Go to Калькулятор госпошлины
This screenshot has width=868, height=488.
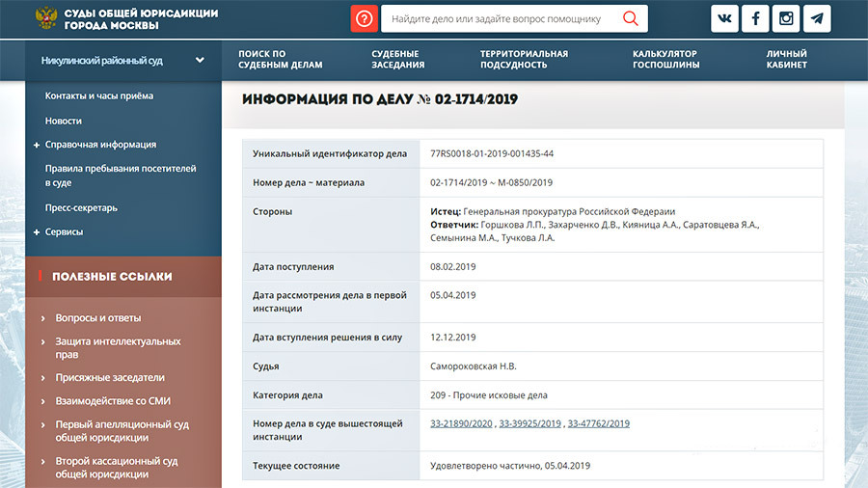click(665, 60)
